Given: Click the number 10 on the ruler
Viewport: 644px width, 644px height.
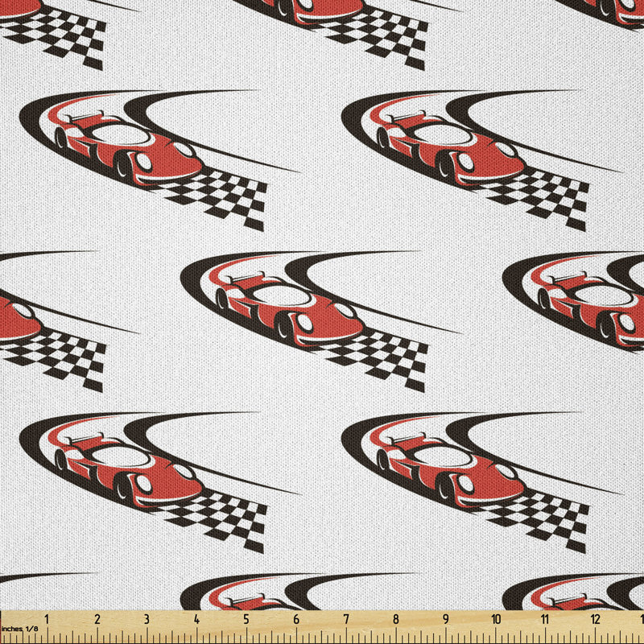Looking at the screenshot, I should pos(496,619).
